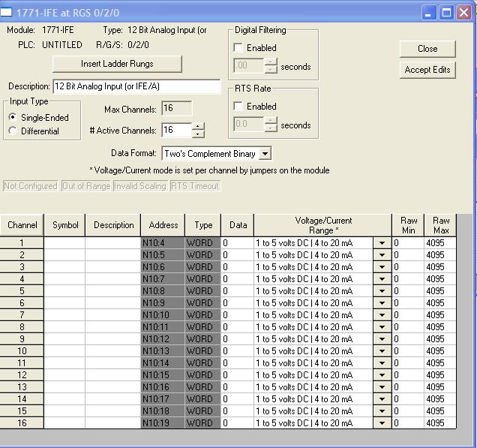Click the RTS Timeout status indicator
This screenshot has height=448, width=477.
click(x=195, y=186)
